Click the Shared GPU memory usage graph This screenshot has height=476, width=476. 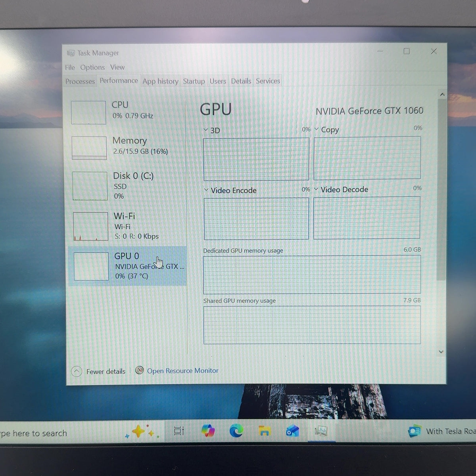[312, 325]
